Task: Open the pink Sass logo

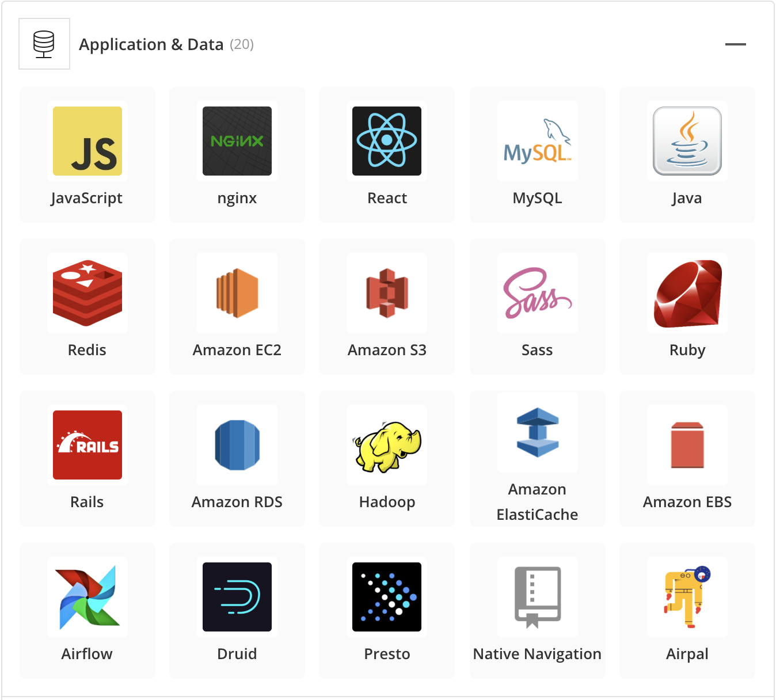Action: click(538, 293)
